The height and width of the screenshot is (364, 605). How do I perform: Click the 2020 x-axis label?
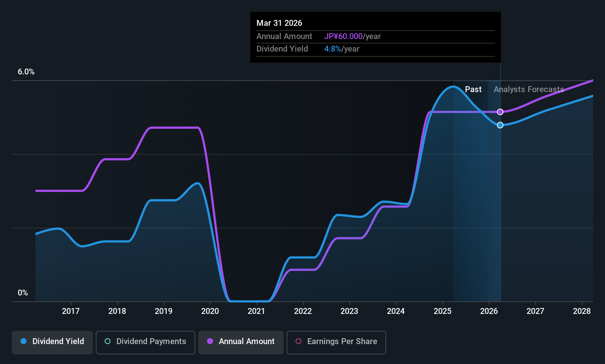(210, 311)
